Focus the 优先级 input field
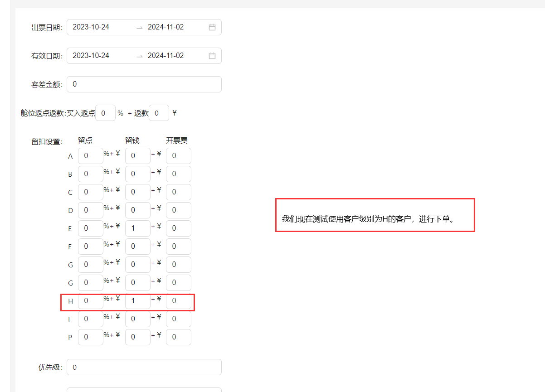This screenshot has width=545, height=392. point(144,367)
